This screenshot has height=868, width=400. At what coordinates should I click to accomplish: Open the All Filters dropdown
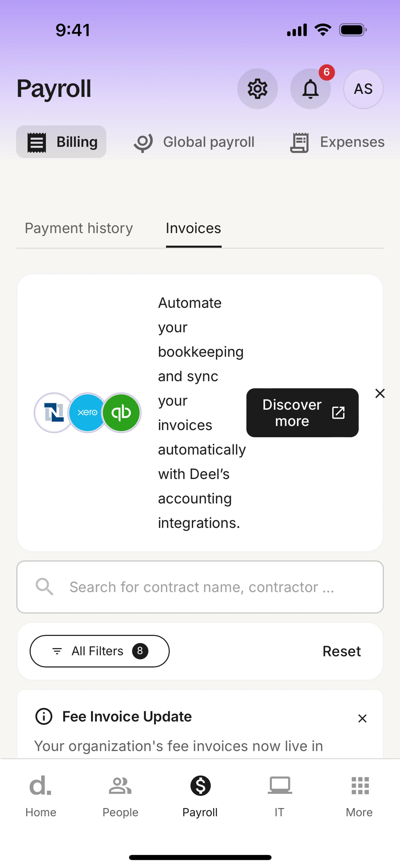(x=100, y=651)
